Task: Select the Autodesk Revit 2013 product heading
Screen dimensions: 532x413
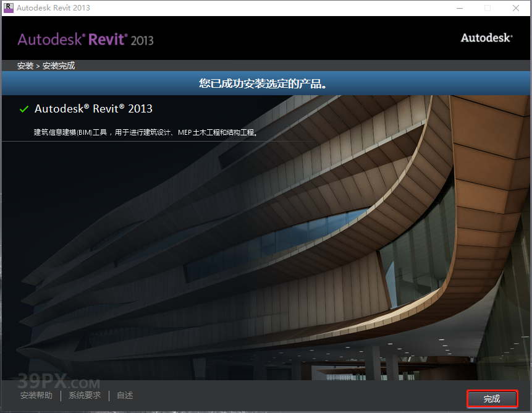Action: (x=93, y=109)
